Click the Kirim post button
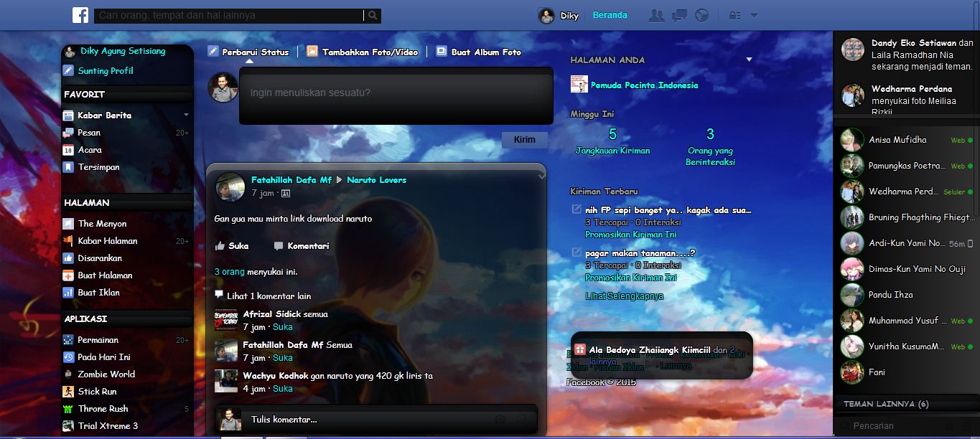The height and width of the screenshot is (439, 980). pos(525,140)
